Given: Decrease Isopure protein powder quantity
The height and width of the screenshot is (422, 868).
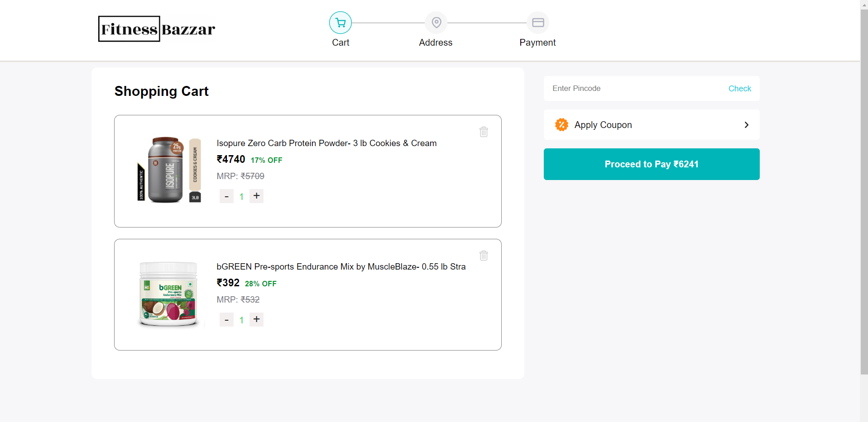Looking at the screenshot, I should [x=226, y=196].
